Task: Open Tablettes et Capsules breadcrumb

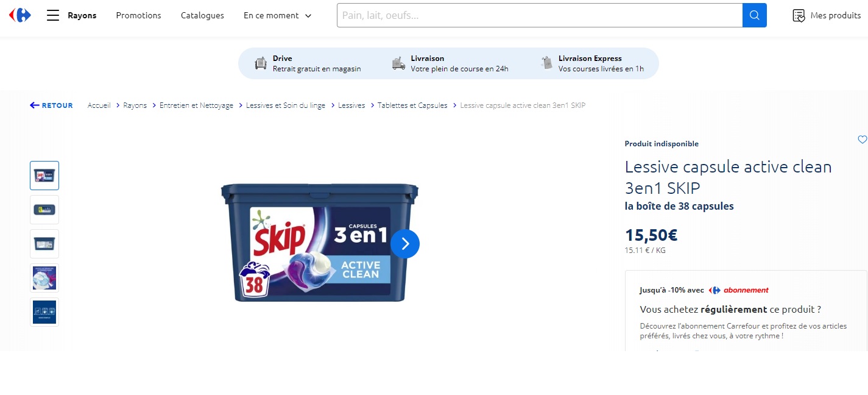Action: [x=412, y=105]
